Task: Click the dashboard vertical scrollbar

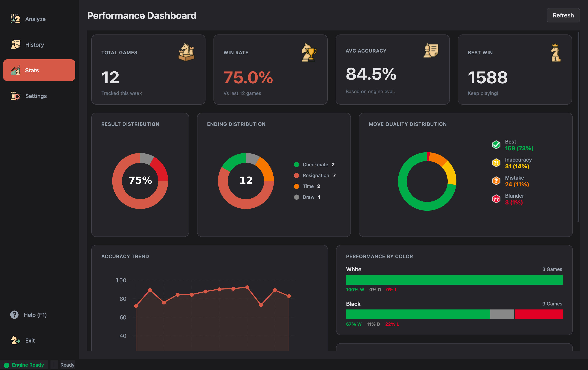Action: (578, 127)
